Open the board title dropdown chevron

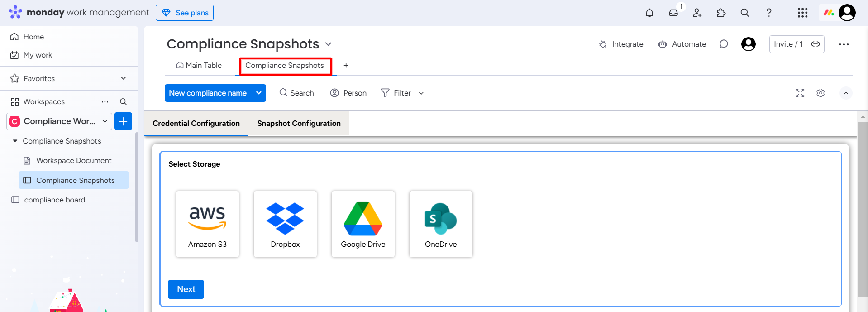(x=329, y=44)
